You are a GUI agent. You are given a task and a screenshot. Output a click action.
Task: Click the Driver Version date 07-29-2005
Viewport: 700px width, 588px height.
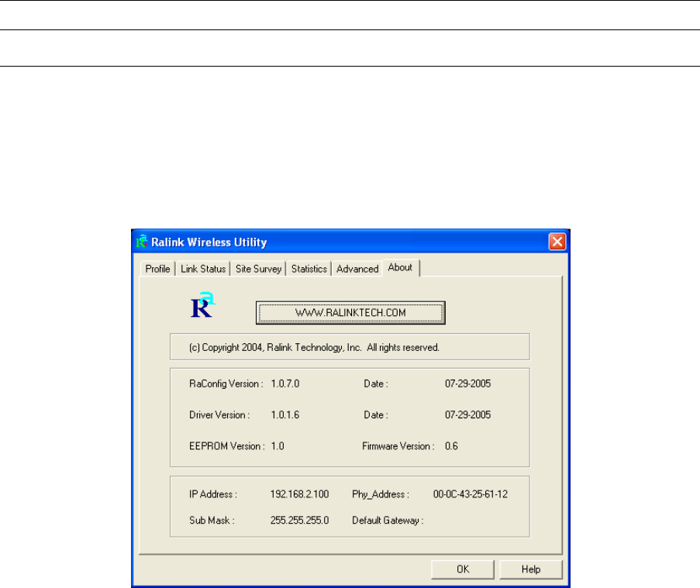(468, 415)
